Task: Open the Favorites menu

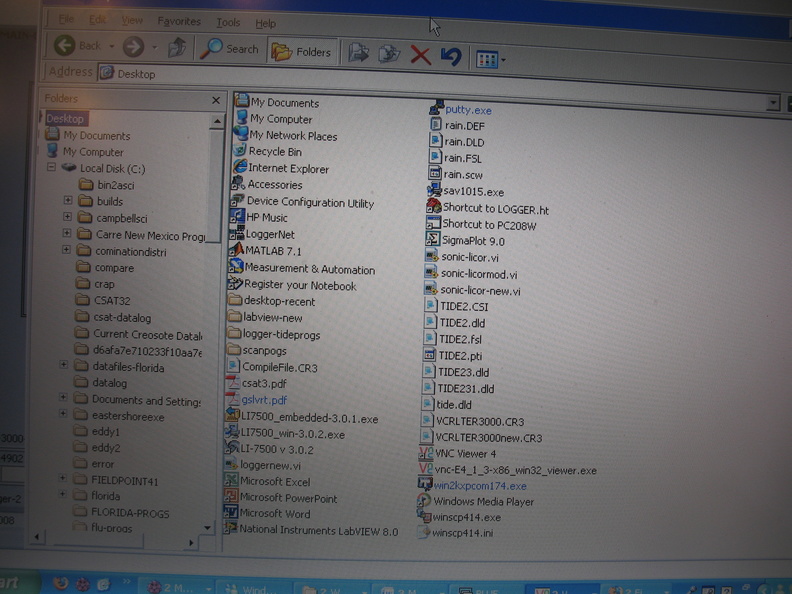Action: pyautogui.click(x=179, y=21)
